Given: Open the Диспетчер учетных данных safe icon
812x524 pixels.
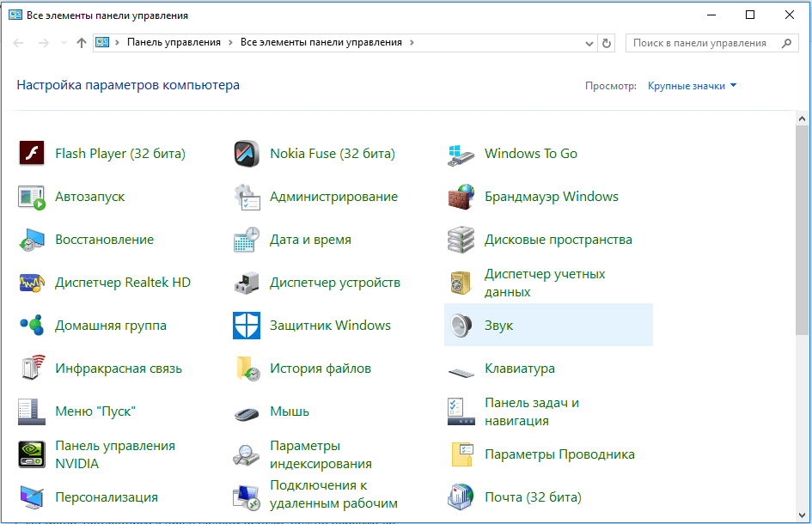Looking at the screenshot, I should 461,283.
